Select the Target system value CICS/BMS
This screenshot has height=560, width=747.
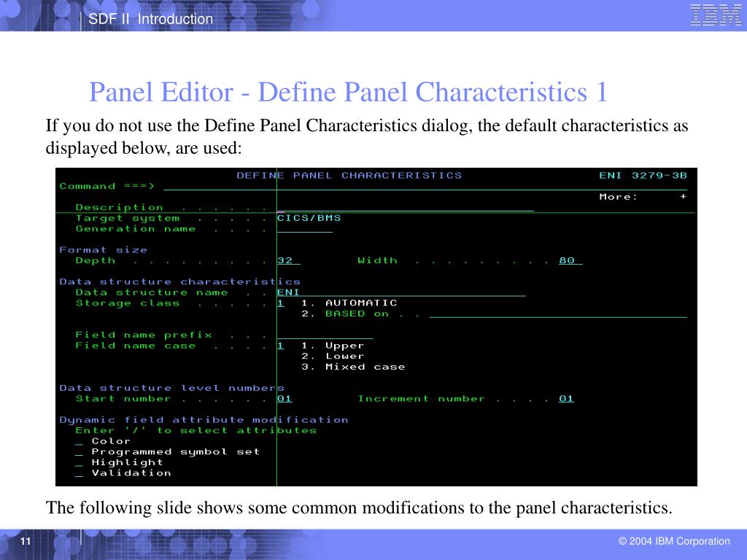coord(309,218)
